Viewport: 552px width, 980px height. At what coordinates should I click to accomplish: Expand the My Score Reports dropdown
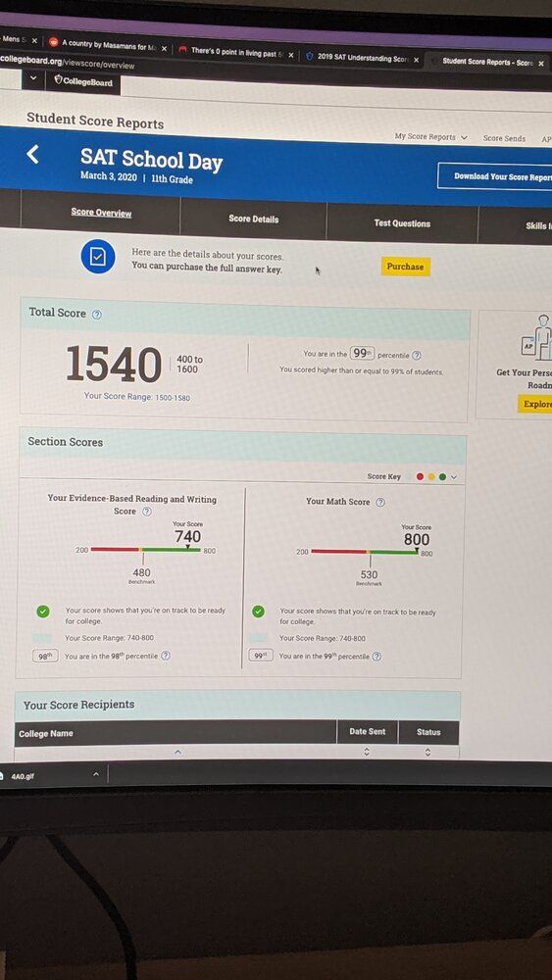tap(430, 137)
